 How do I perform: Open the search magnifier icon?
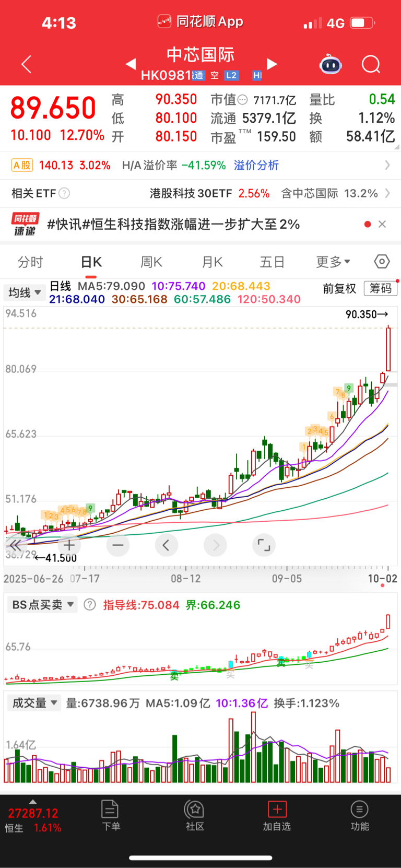[x=371, y=64]
